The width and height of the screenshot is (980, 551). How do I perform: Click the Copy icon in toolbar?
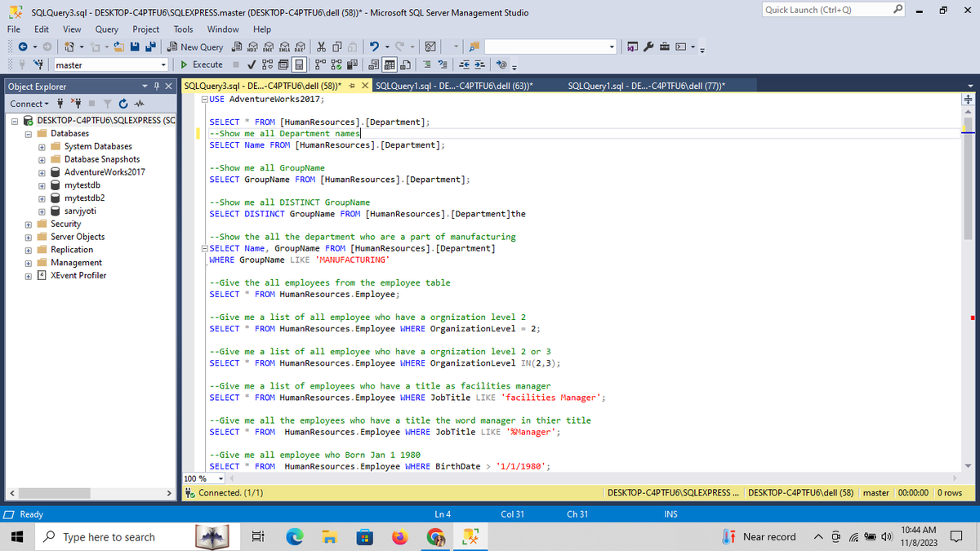337,47
